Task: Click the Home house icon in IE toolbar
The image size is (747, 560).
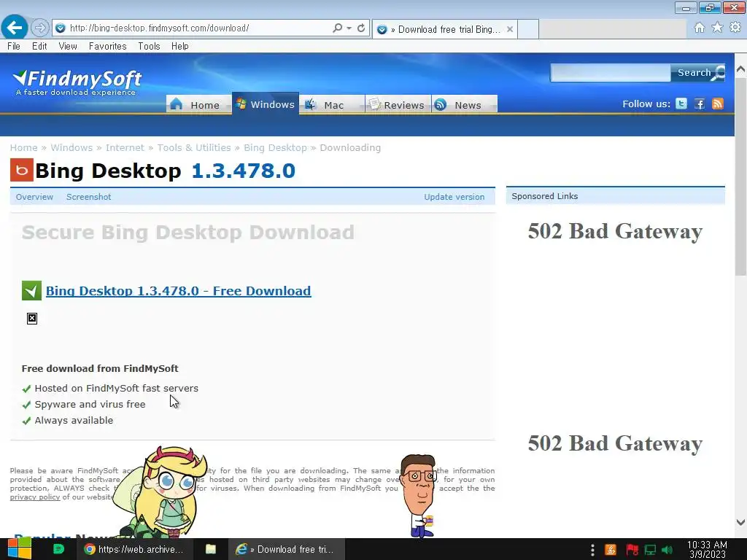Action: click(700, 28)
